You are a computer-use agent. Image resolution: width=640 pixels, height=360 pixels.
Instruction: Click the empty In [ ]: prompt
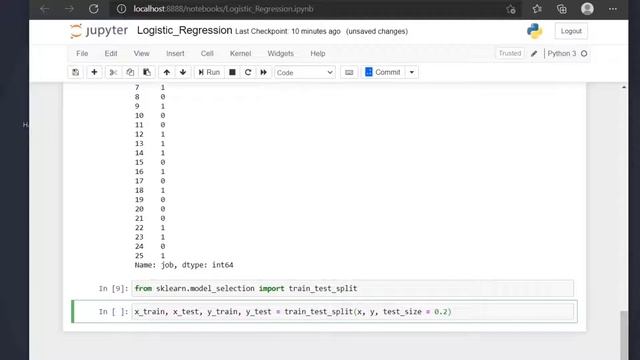click(x=113, y=312)
